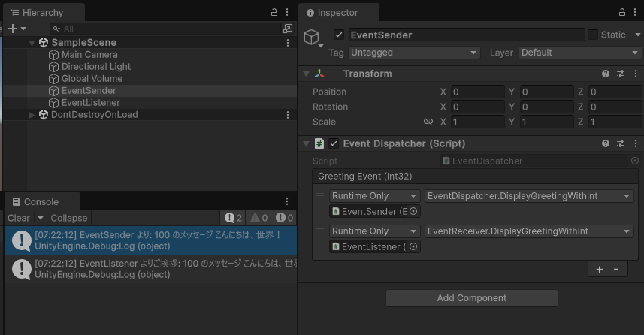This screenshot has height=335, width=644.
Task: Open the Clear options dropdown arrow
Action: point(41,218)
